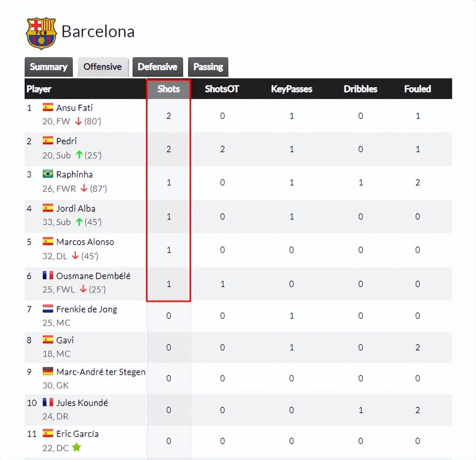
Task: Sort by the ShotsOT column header
Action: (x=222, y=89)
